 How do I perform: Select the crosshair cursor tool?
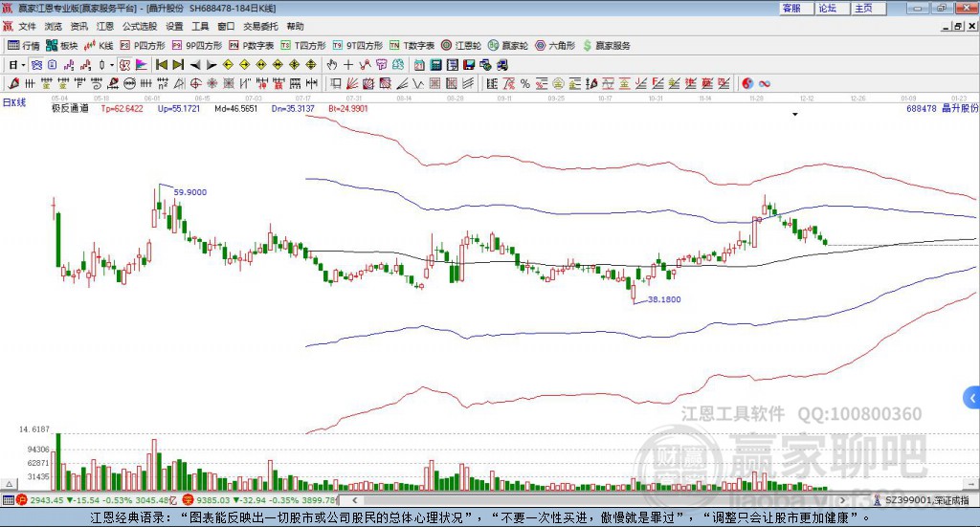(348, 65)
